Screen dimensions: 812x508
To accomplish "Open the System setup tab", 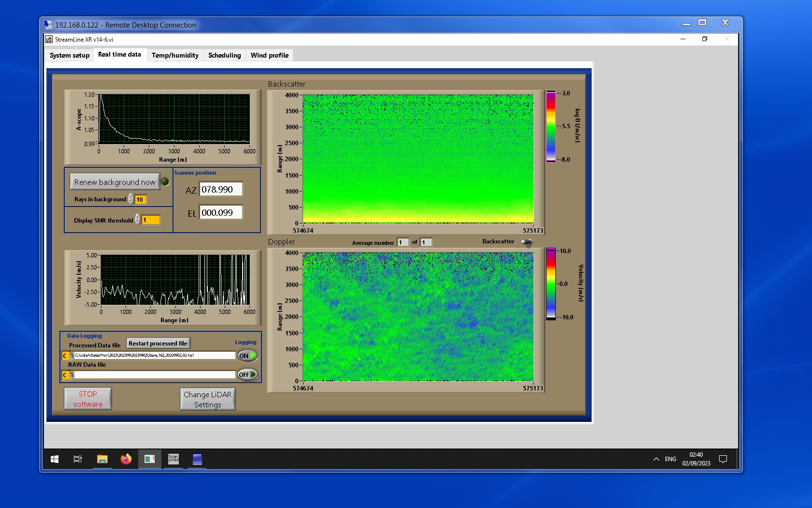I will point(70,55).
